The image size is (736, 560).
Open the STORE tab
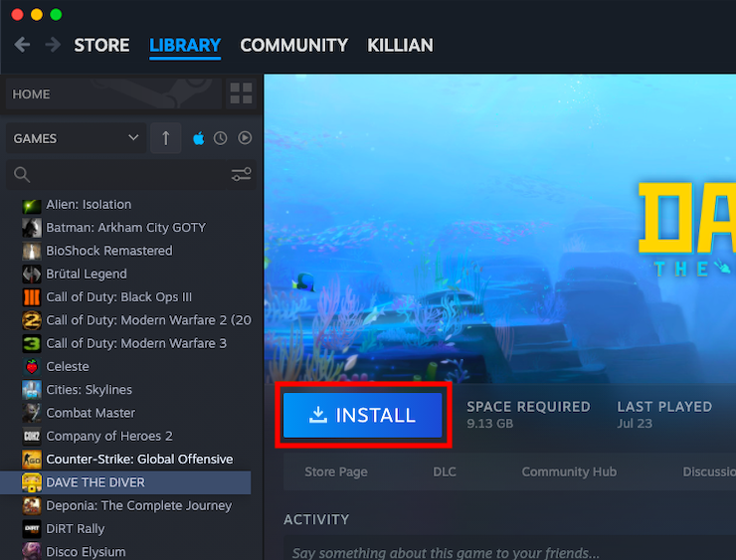101,45
